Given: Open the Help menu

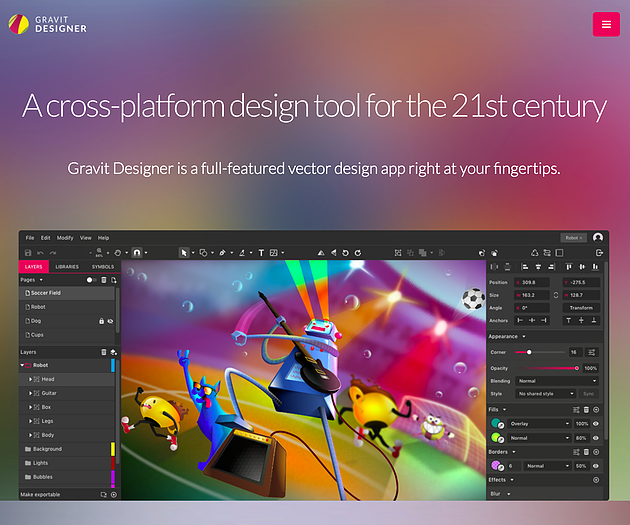Looking at the screenshot, I should coord(103,238).
